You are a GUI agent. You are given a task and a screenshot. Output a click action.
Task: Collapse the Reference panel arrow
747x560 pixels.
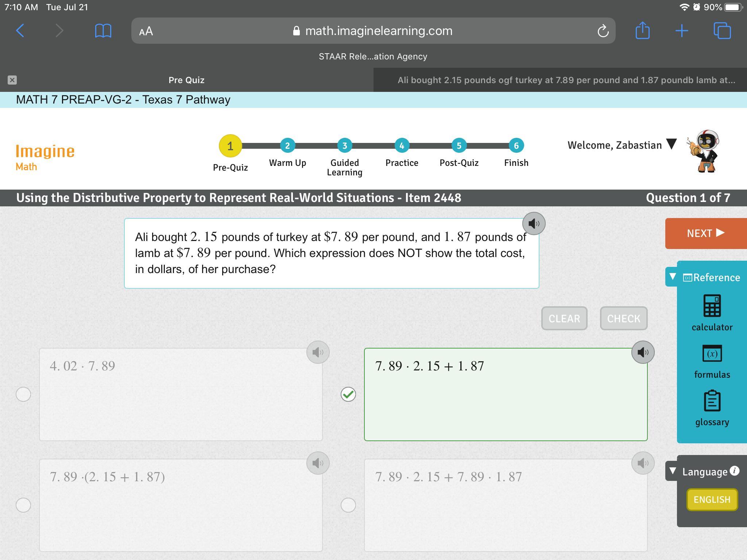(x=673, y=277)
